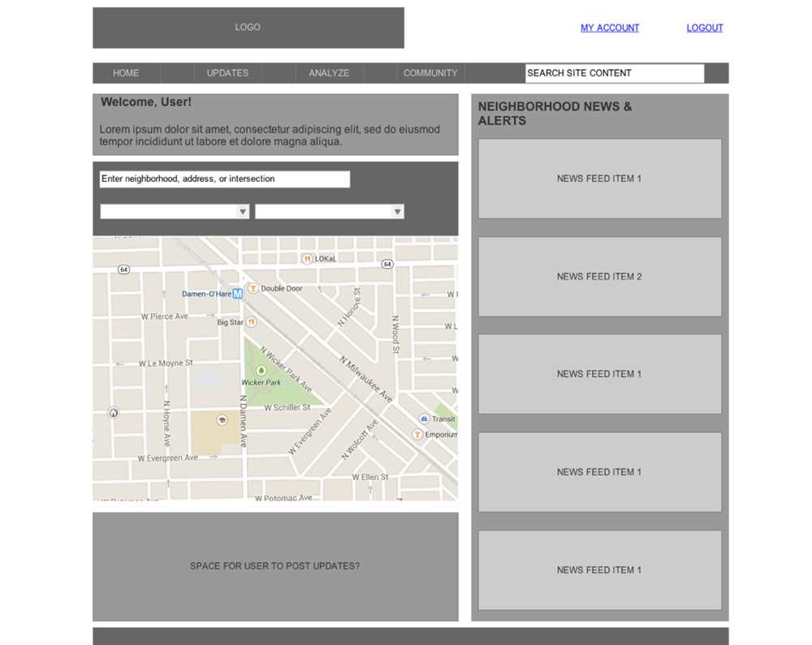Click the LOKaL restaurant icon on the map

(307, 258)
